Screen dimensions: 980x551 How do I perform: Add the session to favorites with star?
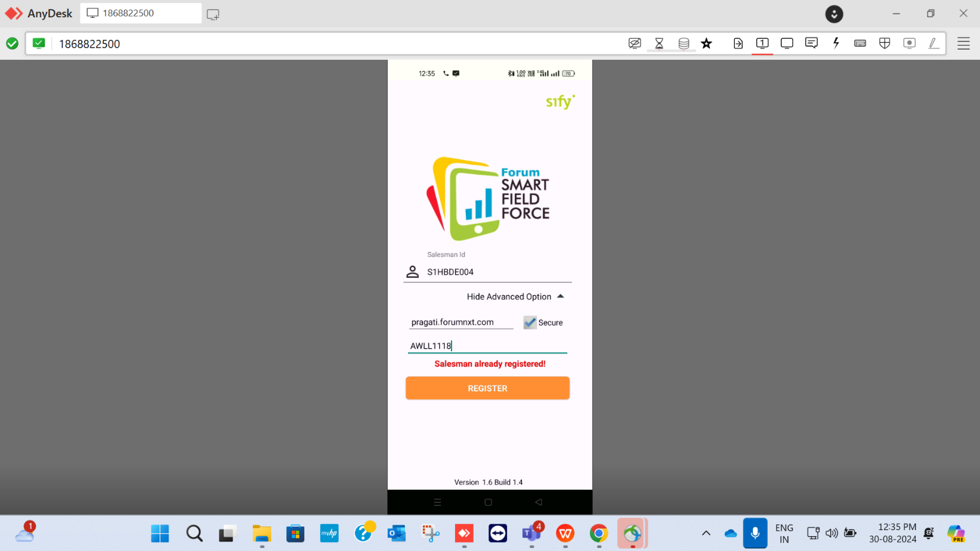click(x=707, y=44)
